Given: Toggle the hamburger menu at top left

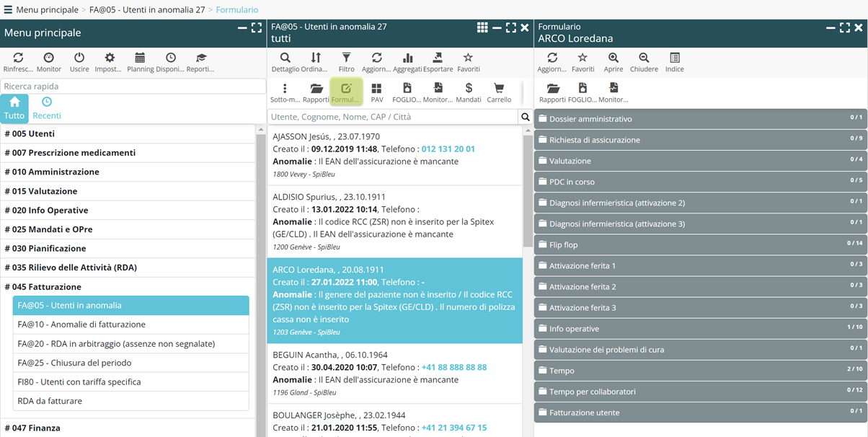Looking at the screenshot, I should (x=8, y=10).
